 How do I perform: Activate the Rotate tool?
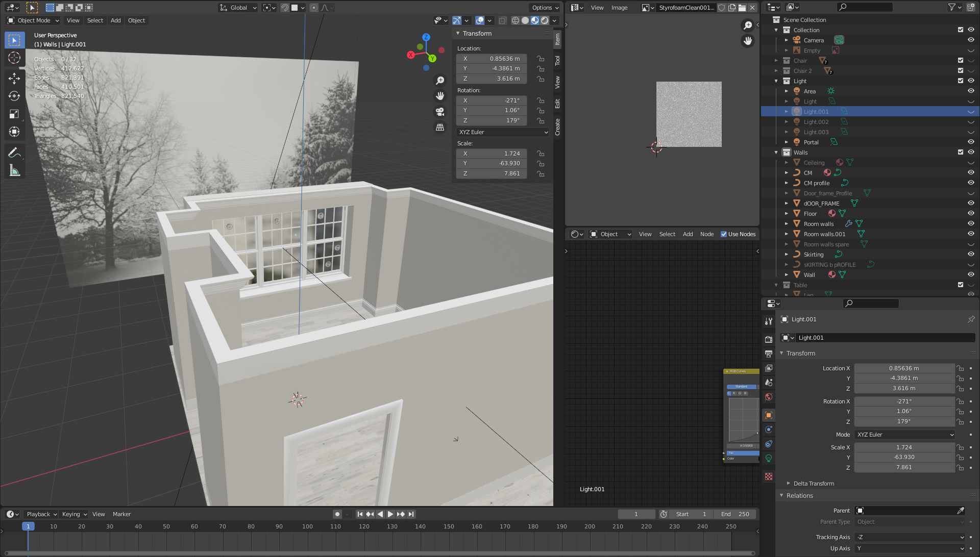[14, 95]
